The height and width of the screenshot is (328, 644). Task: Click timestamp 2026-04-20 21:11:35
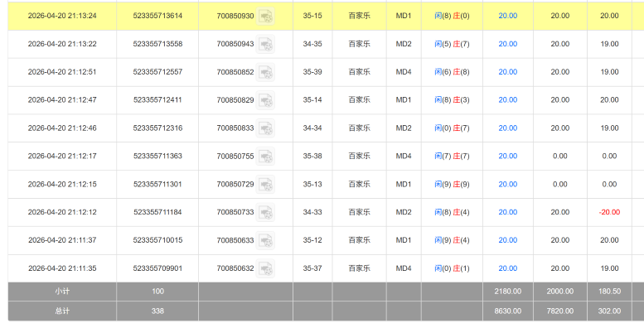pos(62,268)
